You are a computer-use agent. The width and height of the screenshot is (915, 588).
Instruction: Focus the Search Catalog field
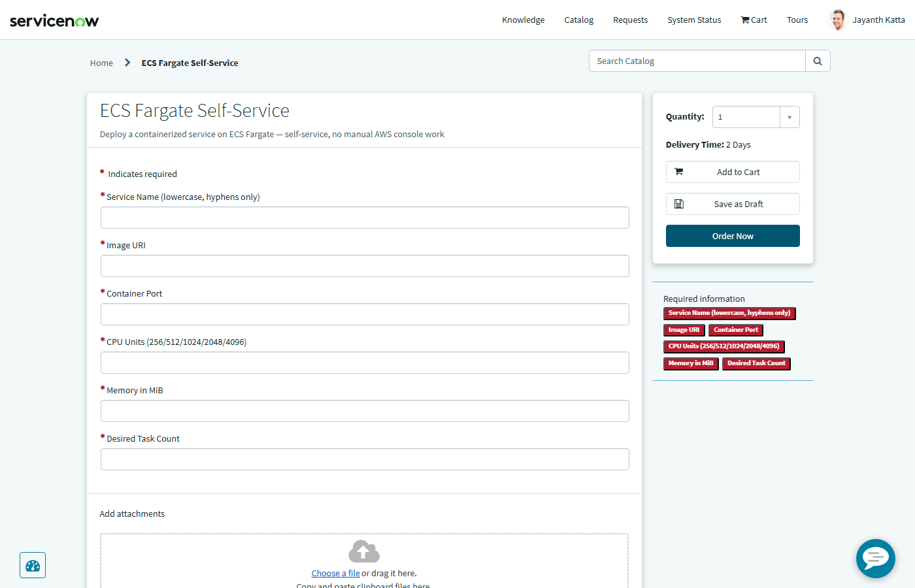pos(697,61)
